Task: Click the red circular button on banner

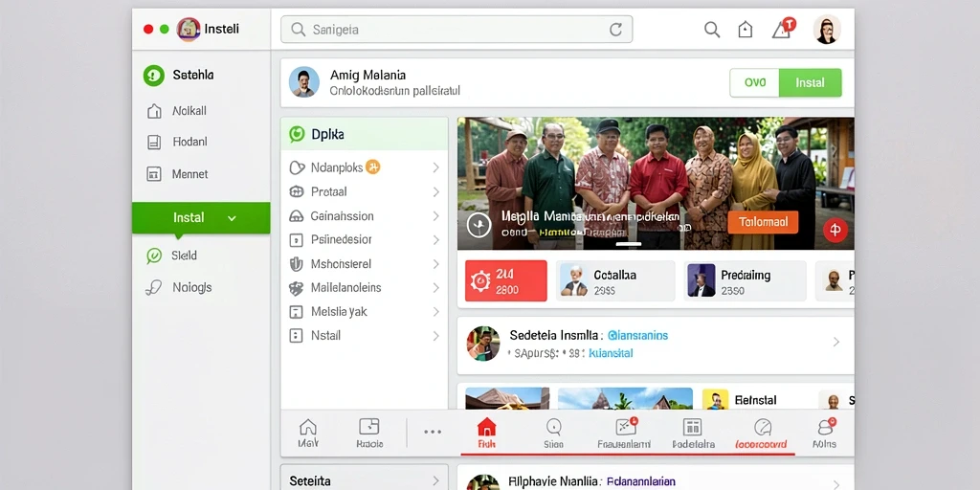Action: (835, 230)
